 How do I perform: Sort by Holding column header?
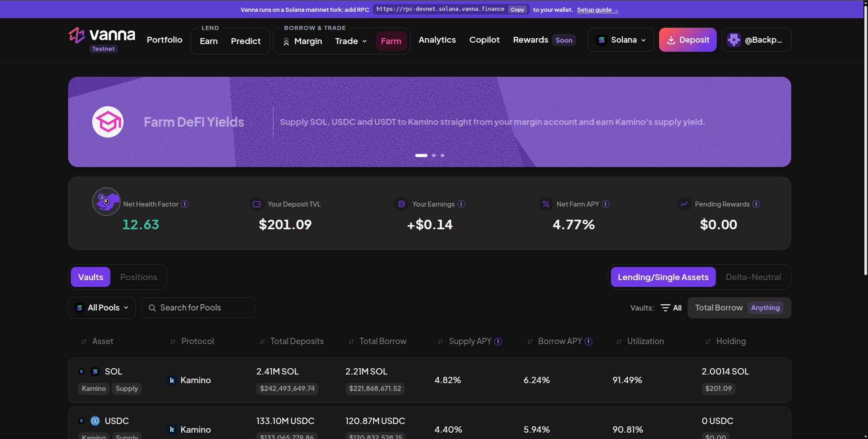point(726,341)
